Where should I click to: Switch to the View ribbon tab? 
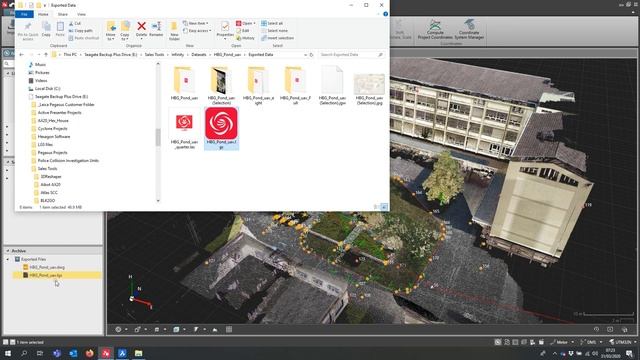[81, 14]
